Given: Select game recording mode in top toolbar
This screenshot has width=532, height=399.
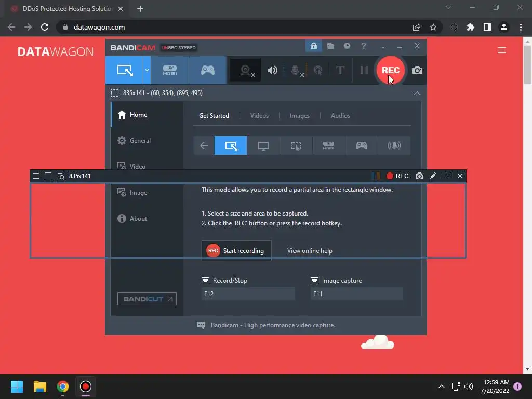Looking at the screenshot, I should [208, 70].
